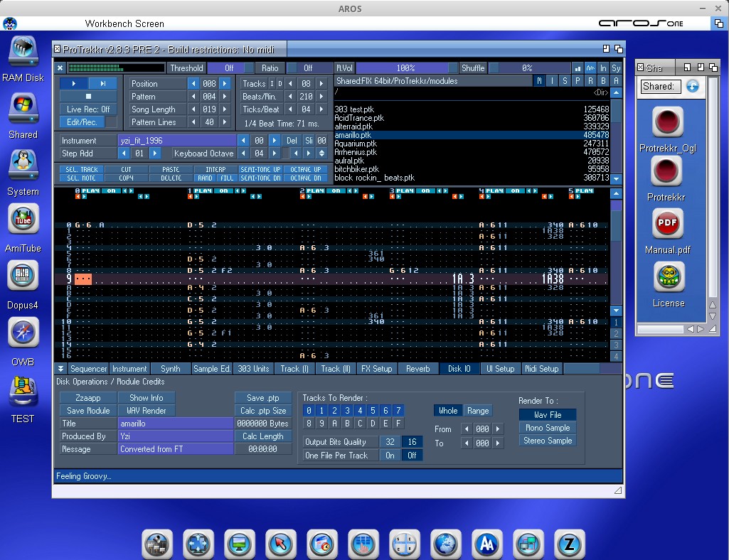Image resolution: width=729 pixels, height=560 pixels.
Task: Click the spectrum bars display icon
Action: 578,68
